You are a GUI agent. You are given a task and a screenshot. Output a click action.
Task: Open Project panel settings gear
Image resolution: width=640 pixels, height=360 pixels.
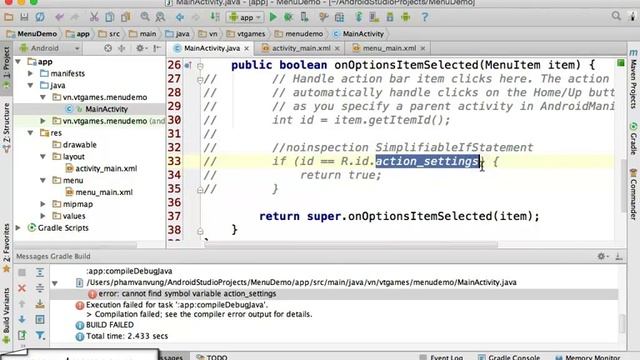coord(141,48)
